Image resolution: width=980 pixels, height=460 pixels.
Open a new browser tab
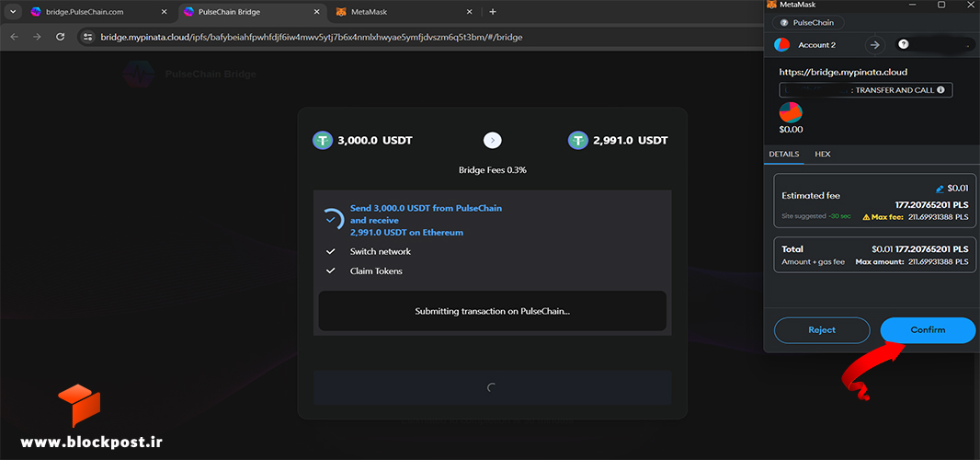(x=493, y=12)
